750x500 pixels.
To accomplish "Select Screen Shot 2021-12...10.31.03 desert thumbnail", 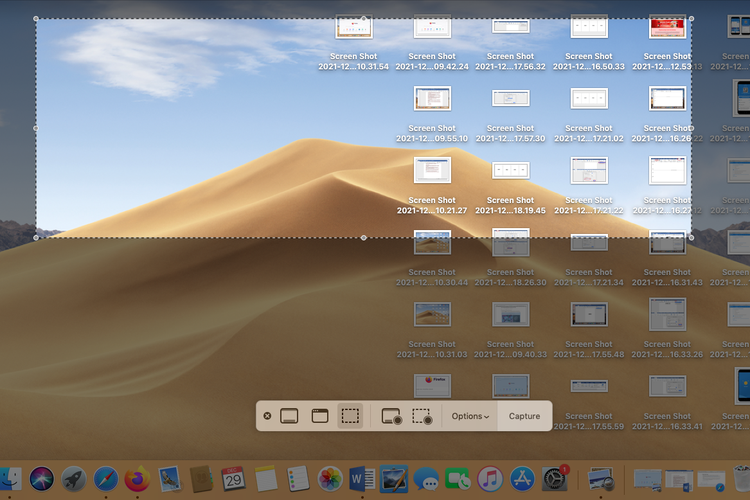I will [x=432, y=314].
